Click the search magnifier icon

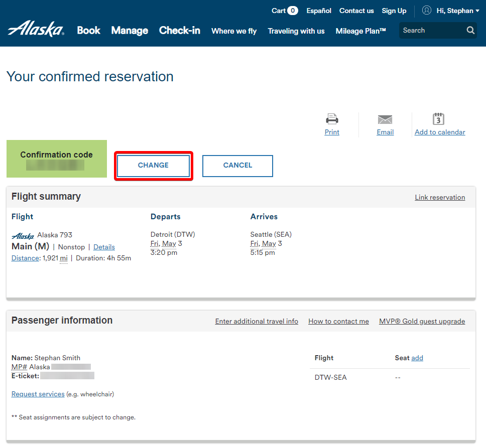pyautogui.click(x=470, y=30)
